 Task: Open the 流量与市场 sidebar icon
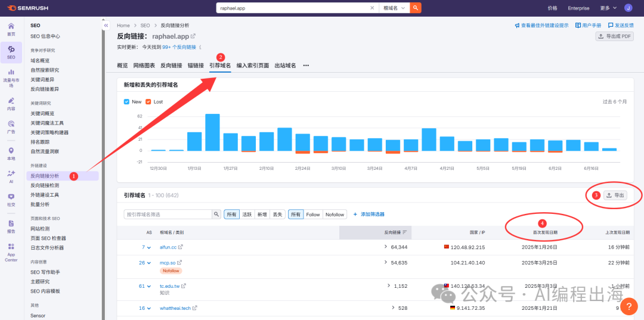11,77
